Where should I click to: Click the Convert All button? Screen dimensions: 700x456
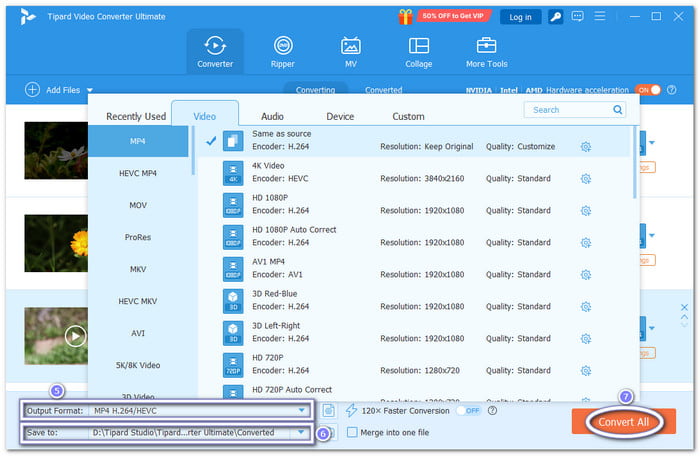click(x=624, y=422)
